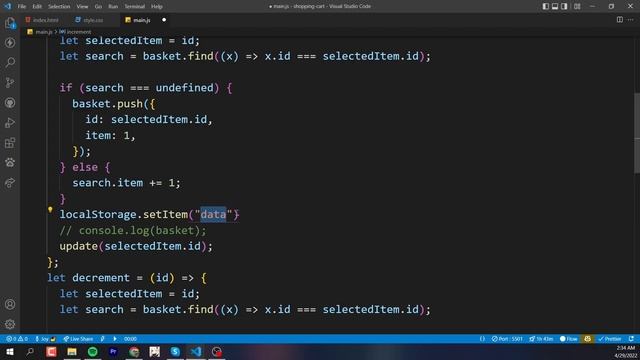Click the Split Editor Right icon
Viewport: 640px width, 360px height.
620,20
